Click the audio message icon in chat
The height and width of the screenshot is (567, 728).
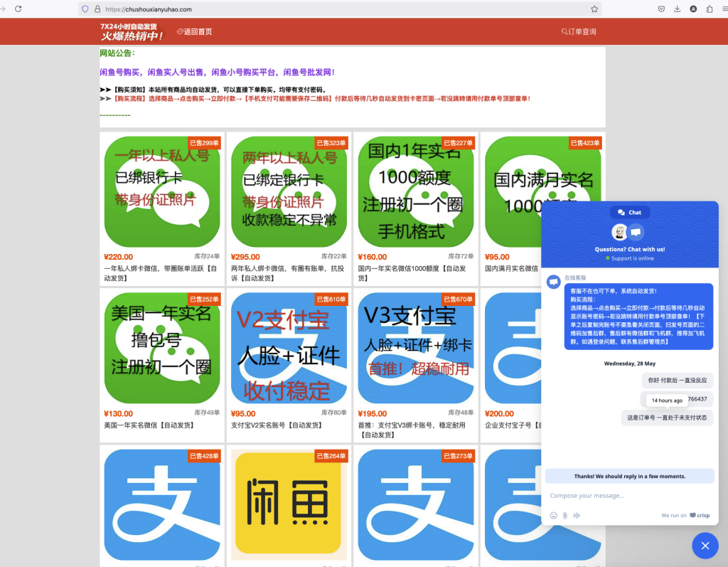[577, 515]
